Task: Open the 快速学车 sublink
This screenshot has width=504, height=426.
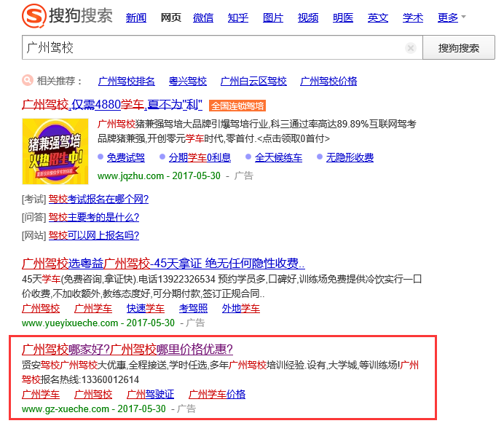Action: tap(146, 309)
